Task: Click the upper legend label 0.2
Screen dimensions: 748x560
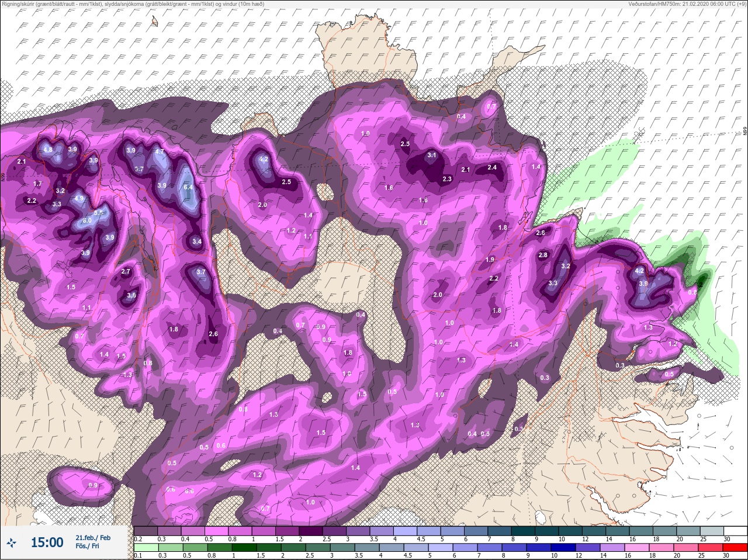Action: click(x=138, y=539)
